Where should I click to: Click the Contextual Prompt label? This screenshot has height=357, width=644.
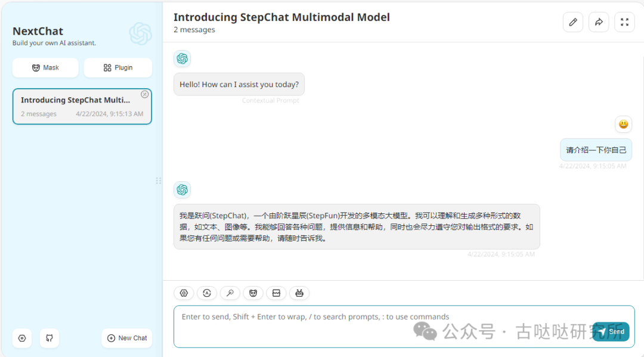pyautogui.click(x=270, y=101)
